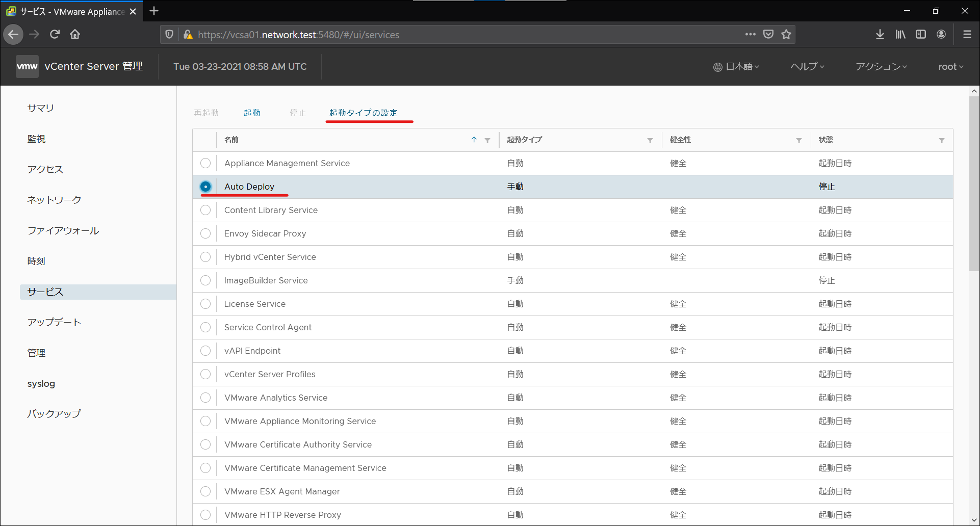980x526 pixels.
Task: Reload the current page
Action: 55,34
